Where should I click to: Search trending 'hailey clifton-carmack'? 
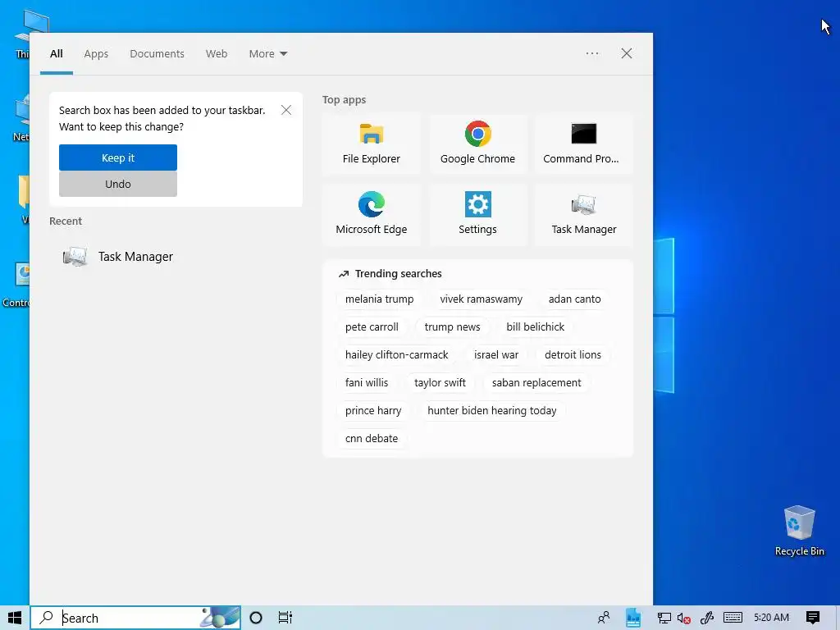point(396,354)
